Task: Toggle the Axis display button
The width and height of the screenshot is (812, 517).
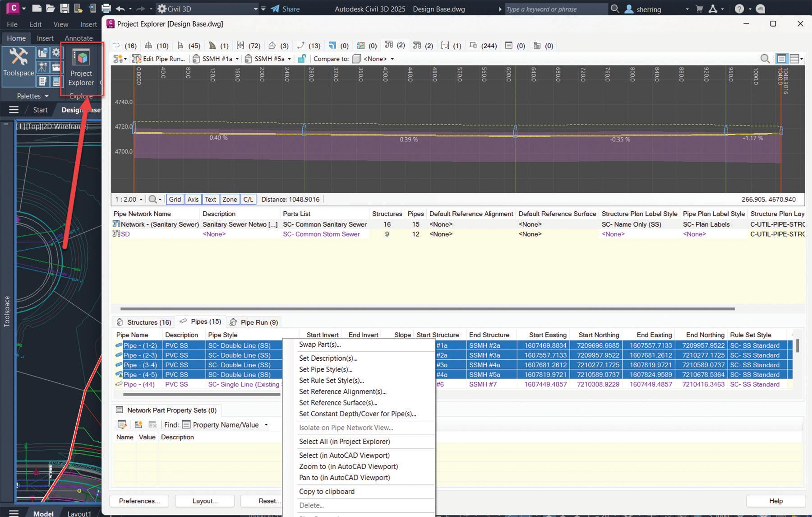Action: tap(193, 199)
